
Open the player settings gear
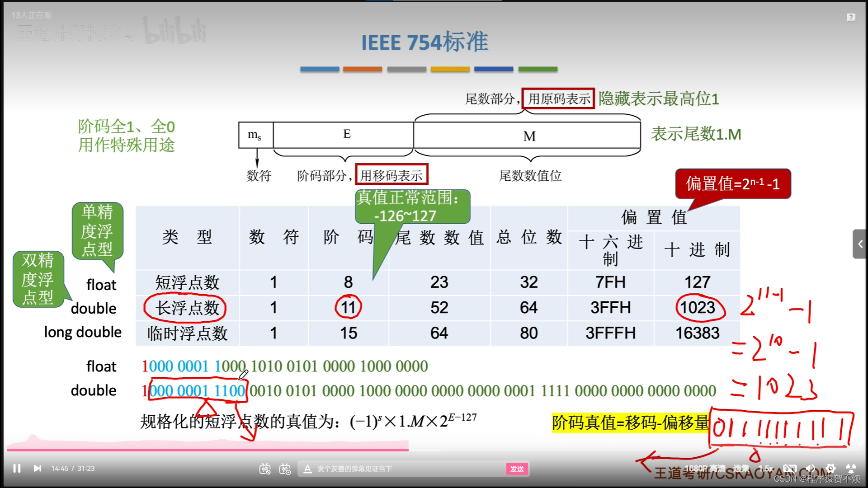pyautogui.click(x=830, y=469)
